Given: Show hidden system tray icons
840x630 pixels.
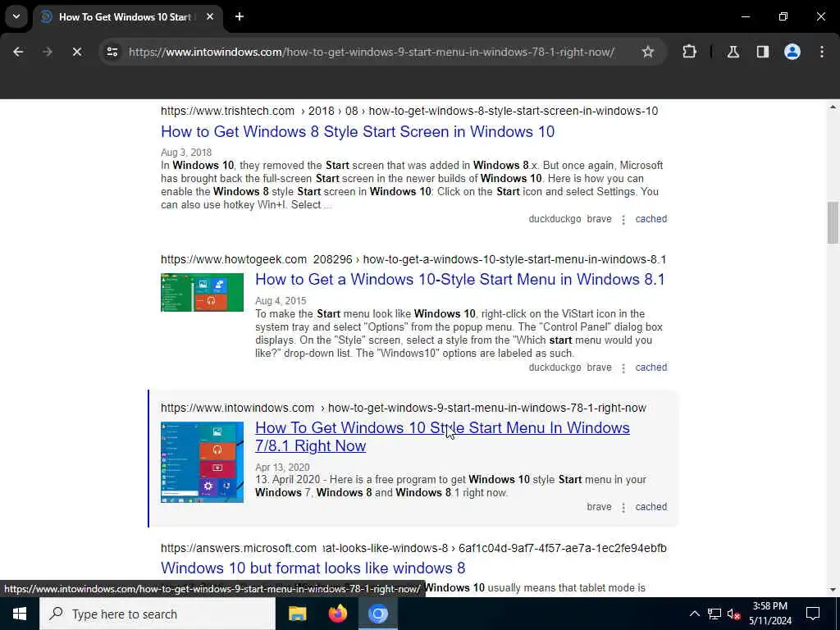Looking at the screenshot, I should 694,614.
